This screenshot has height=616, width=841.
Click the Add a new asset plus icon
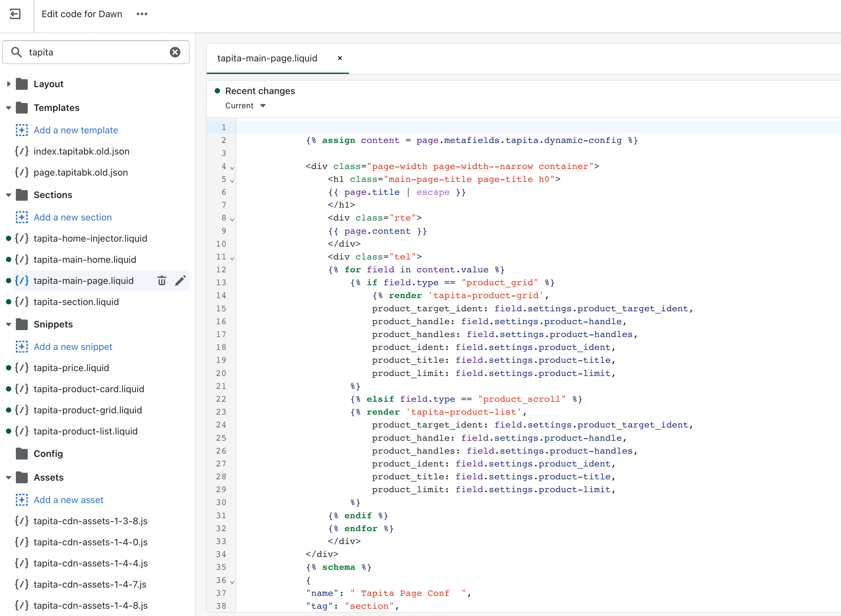(x=22, y=500)
